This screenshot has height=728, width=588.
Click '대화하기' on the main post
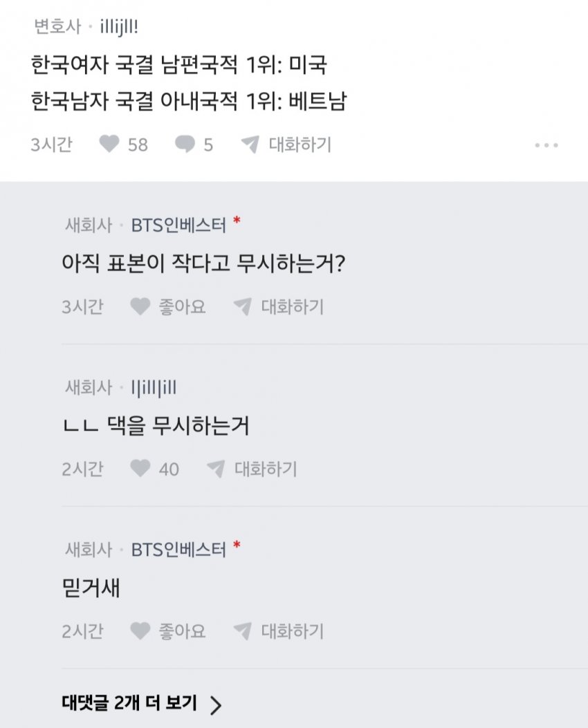coord(300,144)
